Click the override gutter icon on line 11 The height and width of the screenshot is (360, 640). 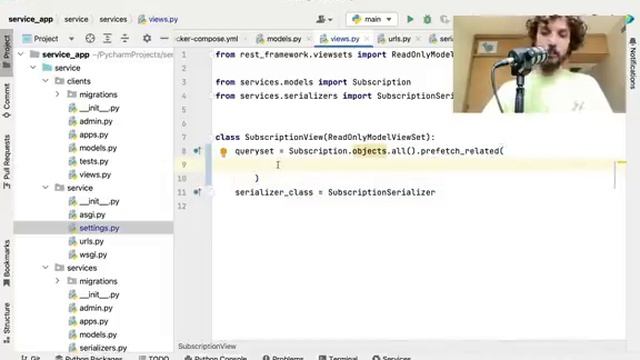197,192
